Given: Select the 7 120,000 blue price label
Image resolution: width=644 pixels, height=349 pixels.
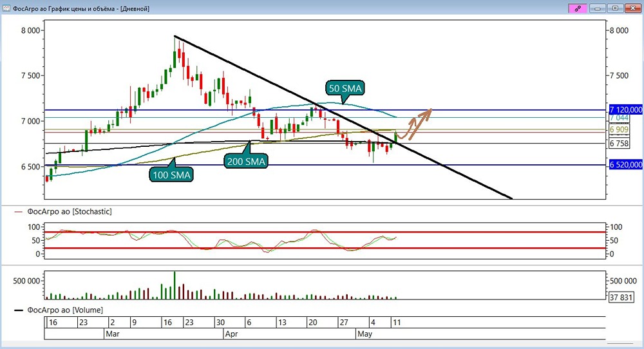Looking at the screenshot, I should click(x=625, y=109).
